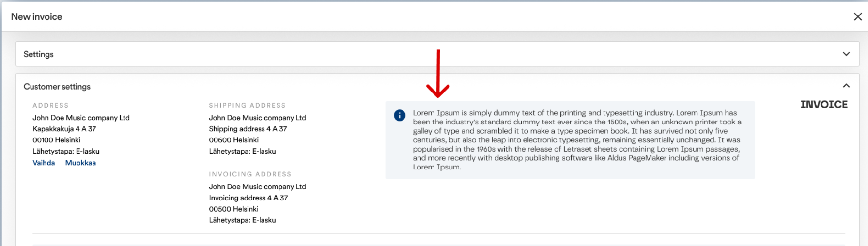Click the INVOICE heading
This screenshot has width=868, height=246.
(823, 105)
